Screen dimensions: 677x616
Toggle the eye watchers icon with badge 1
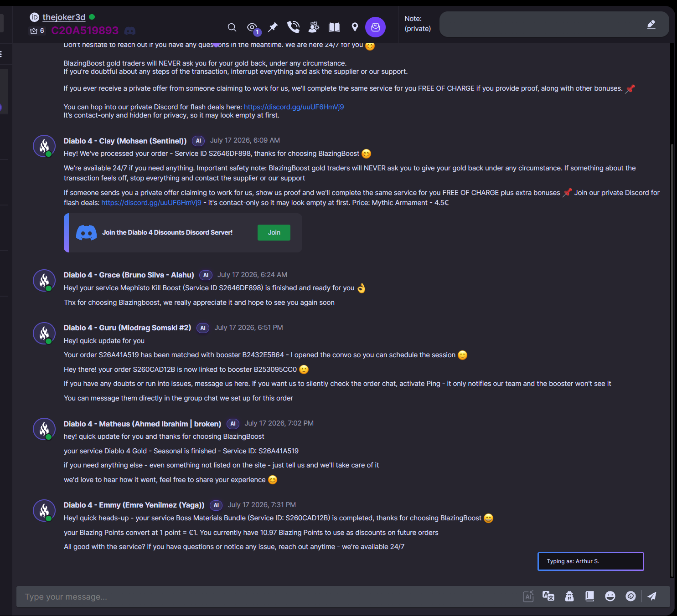[253, 28]
